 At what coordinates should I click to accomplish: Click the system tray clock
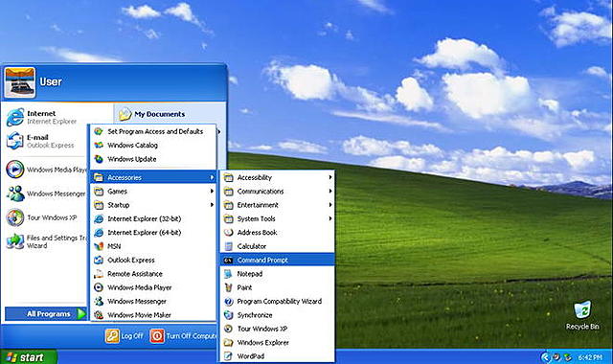[x=590, y=357]
